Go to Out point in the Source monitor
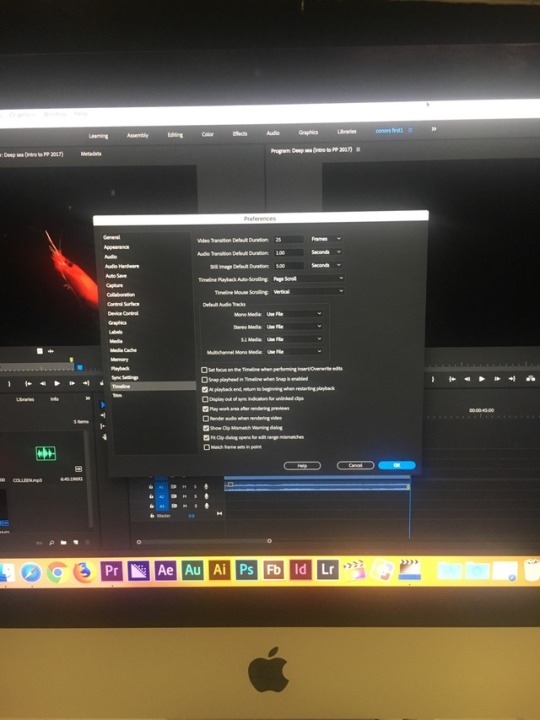The height and width of the screenshot is (720, 540). [x=86, y=383]
